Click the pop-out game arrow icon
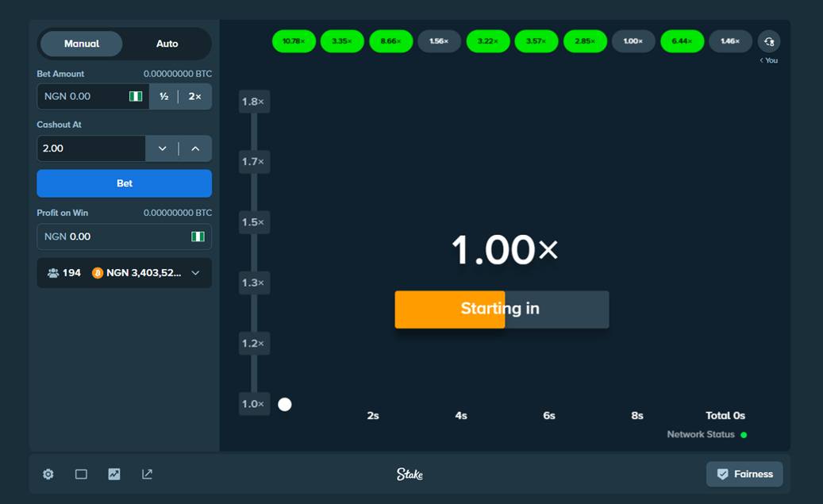The width and height of the screenshot is (823, 504). pos(147,474)
